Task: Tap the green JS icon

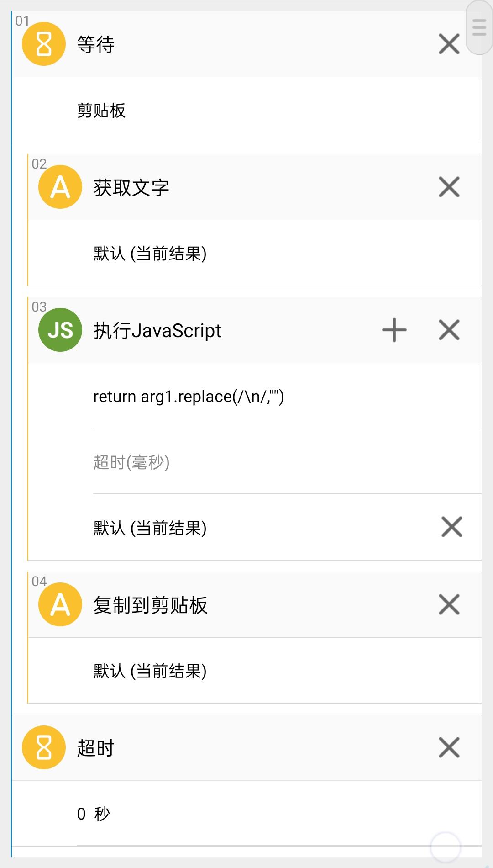Action: (x=60, y=330)
